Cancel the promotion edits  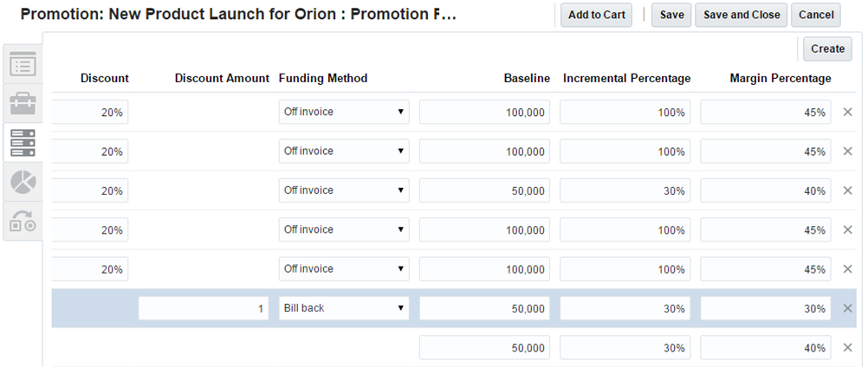pyautogui.click(x=816, y=15)
